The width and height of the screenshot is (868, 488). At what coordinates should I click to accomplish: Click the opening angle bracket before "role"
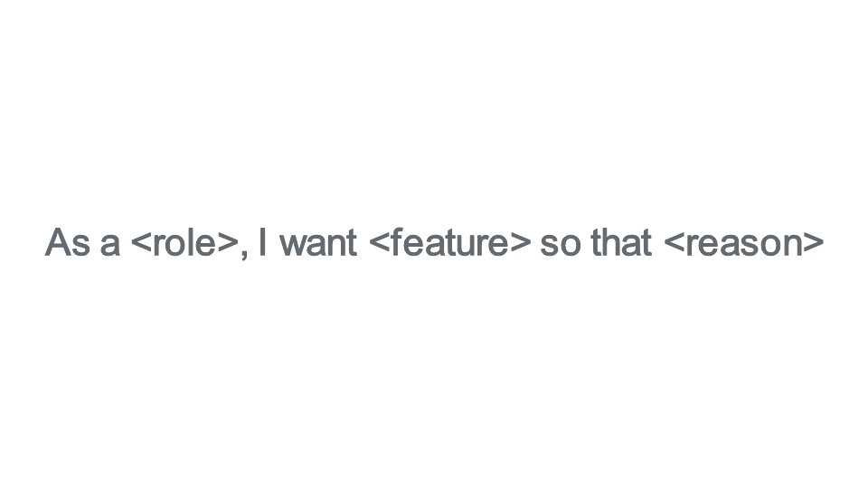141,243
